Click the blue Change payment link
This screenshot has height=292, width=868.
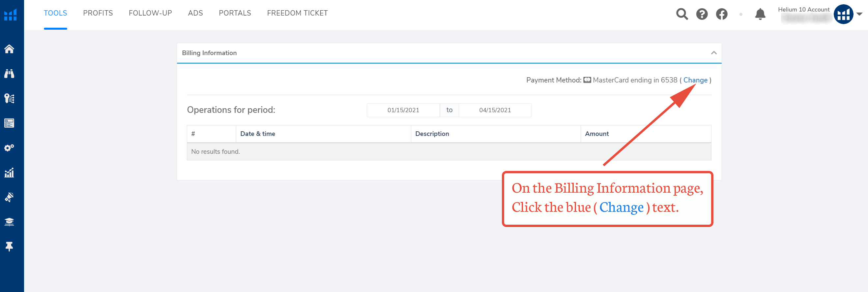point(695,80)
